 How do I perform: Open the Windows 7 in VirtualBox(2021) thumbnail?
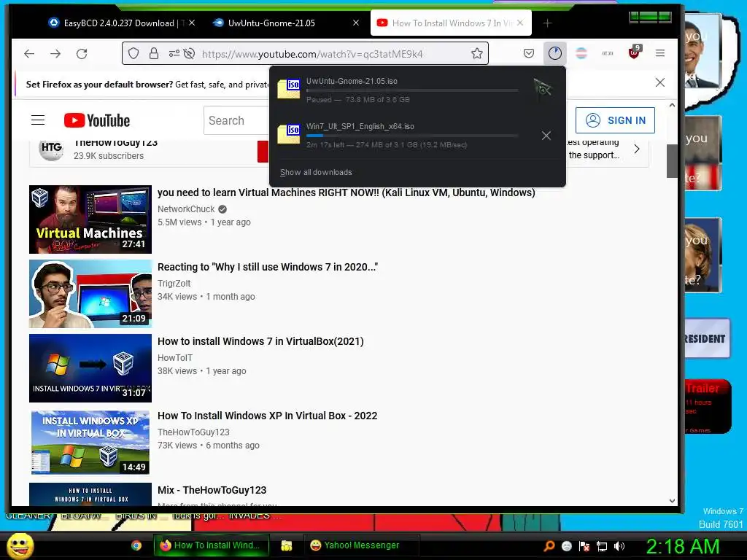pos(90,368)
